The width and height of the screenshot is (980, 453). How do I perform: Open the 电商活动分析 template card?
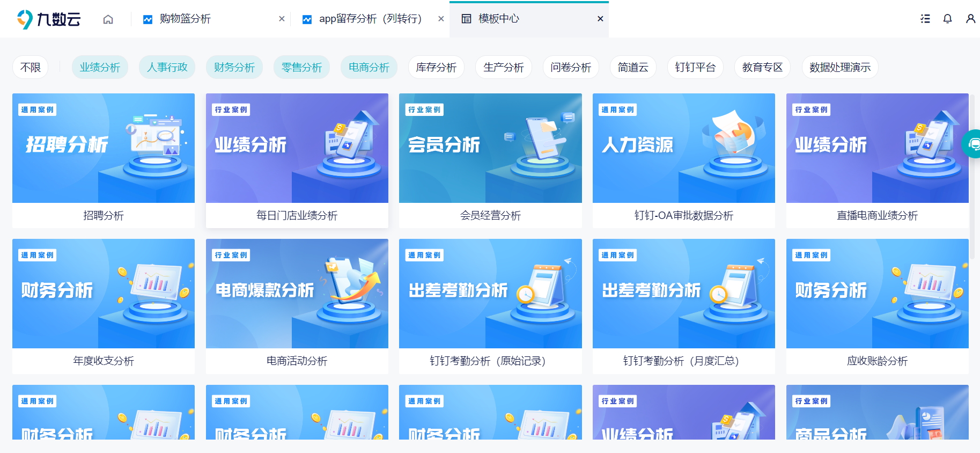pos(297,306)
